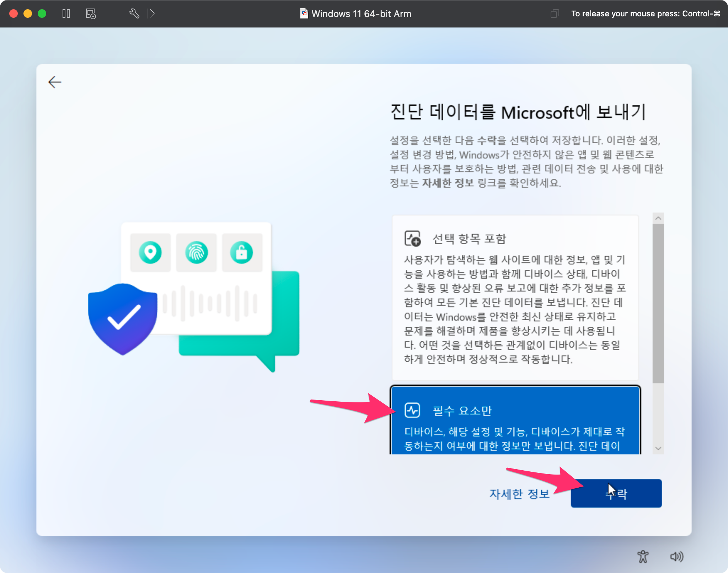Click the back arrow icon

55,82
